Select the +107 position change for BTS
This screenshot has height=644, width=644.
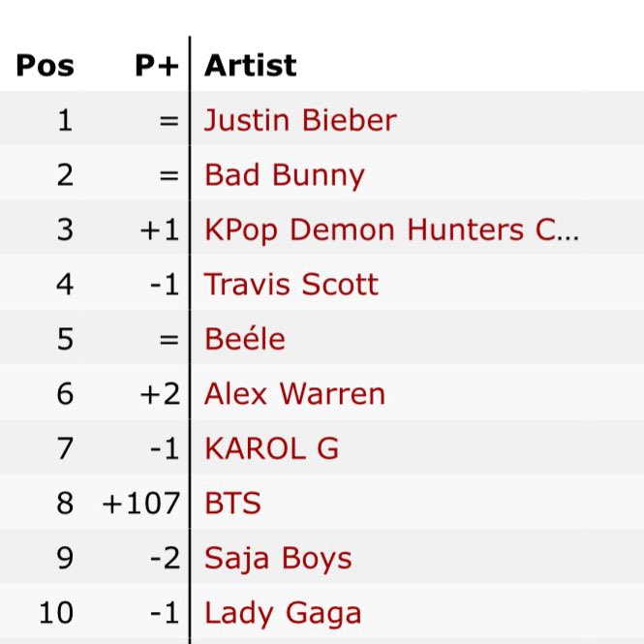tap(140, 504)
